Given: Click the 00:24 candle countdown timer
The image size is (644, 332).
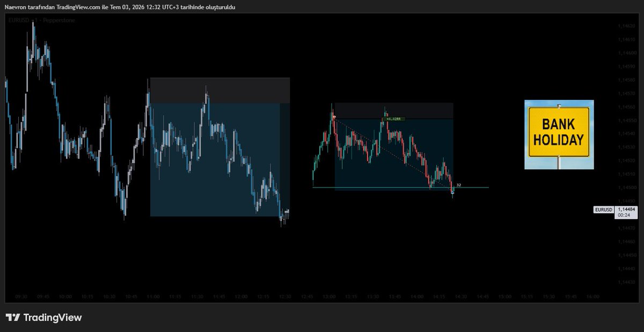Looking at the screenshot, I should tap(624, 215).
